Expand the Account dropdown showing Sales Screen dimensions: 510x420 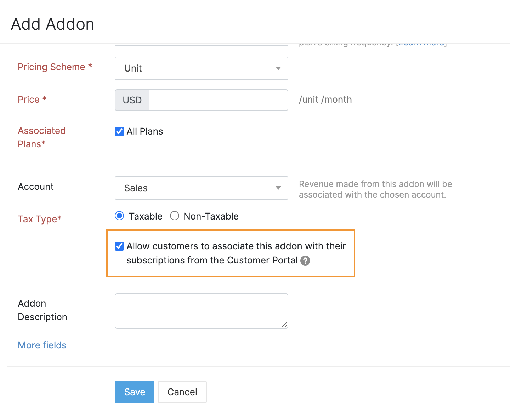click(x=201, y=188)
